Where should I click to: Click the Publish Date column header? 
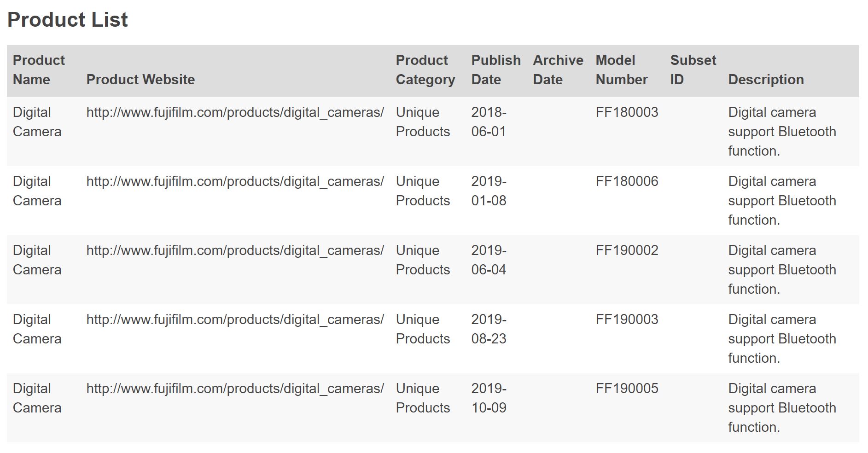pyautogui.click(x=495, y=70)
